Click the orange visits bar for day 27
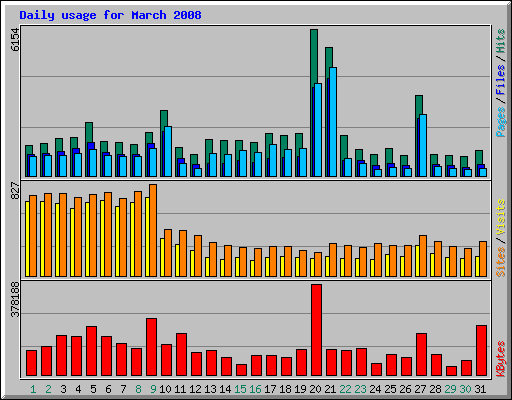 pos(423,256)
